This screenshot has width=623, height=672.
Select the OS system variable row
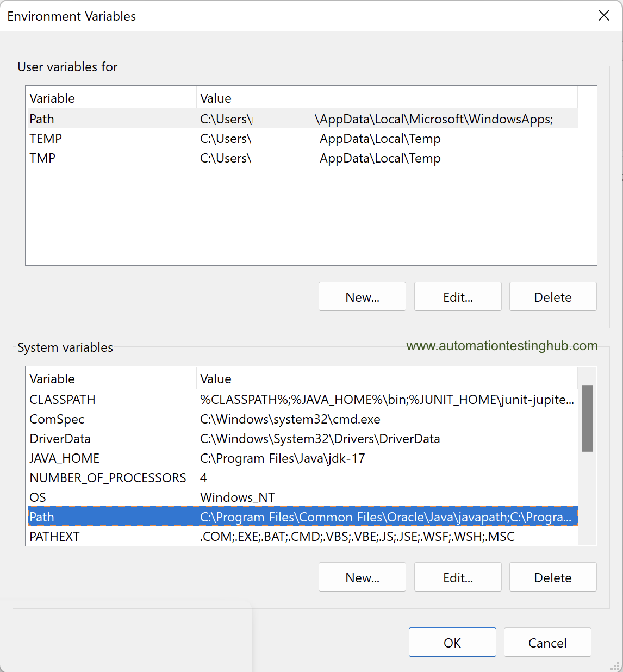(x=303, y=497)
